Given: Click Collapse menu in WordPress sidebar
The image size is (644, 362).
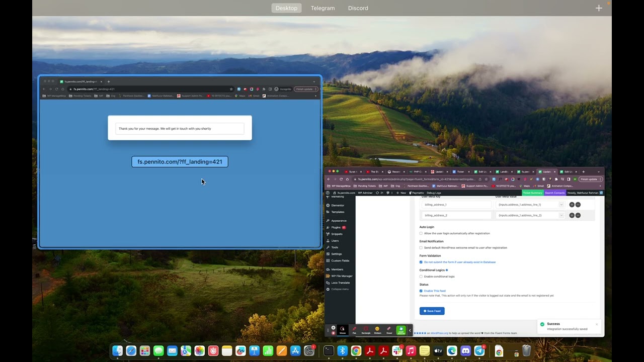Looking at the screenshot, I should (x=340, y=289).
